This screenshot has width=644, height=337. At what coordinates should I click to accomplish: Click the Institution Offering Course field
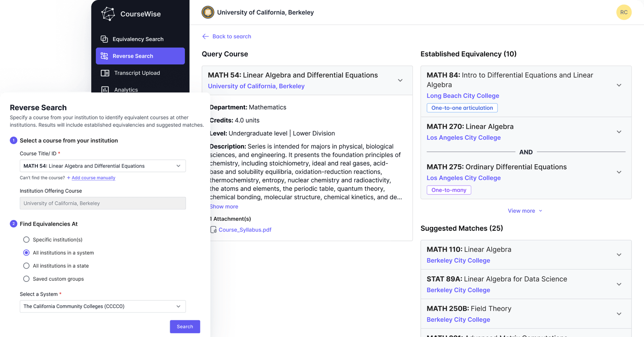tap(103, 203)
